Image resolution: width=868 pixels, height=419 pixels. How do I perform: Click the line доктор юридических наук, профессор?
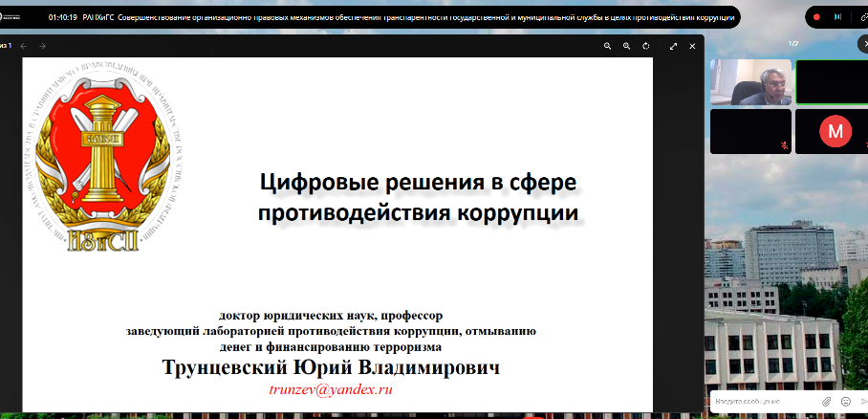(331, 317)
